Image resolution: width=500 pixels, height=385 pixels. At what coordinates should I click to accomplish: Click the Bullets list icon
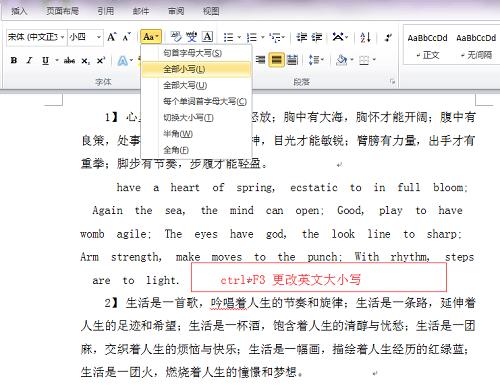[229, 37]
